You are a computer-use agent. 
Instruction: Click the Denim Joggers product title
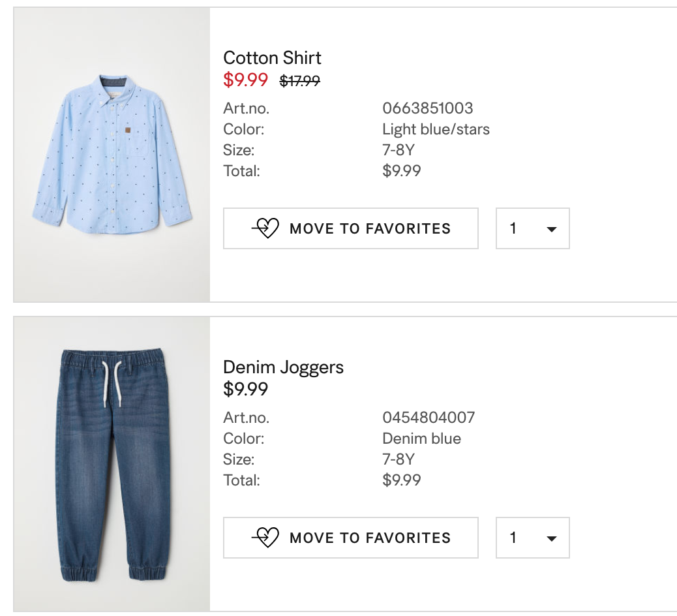[x=283, y=367]
